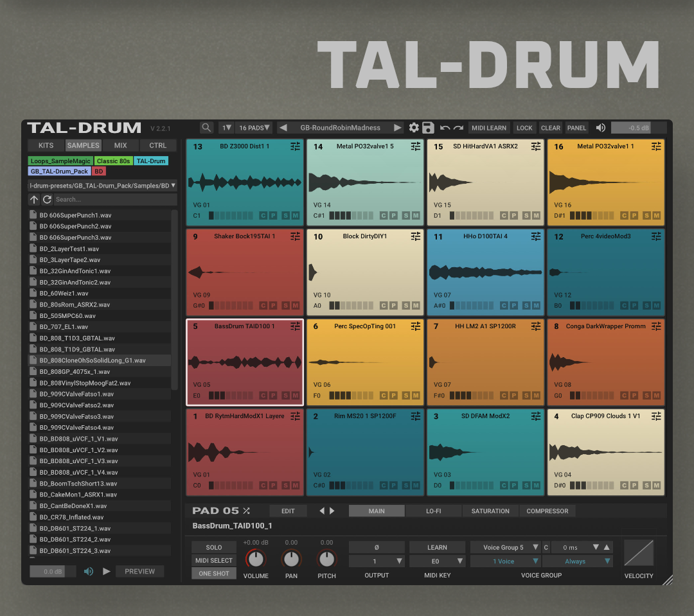Go to previous pad with left triangle

(322, 511)
